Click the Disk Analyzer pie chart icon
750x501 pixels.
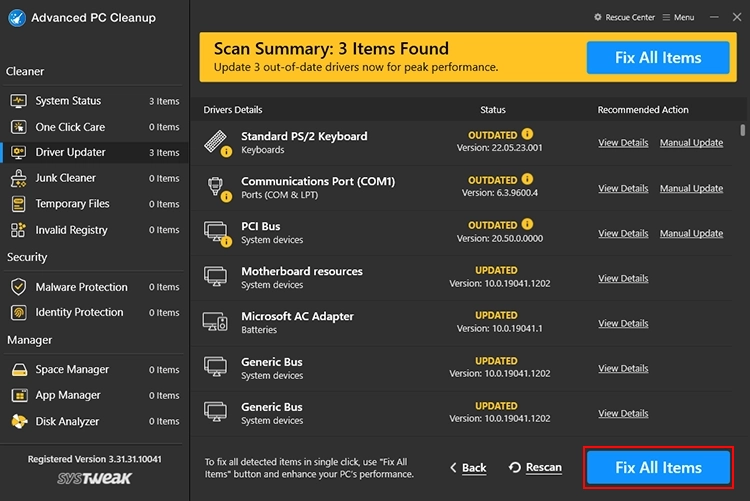click(x=18, y=421)
